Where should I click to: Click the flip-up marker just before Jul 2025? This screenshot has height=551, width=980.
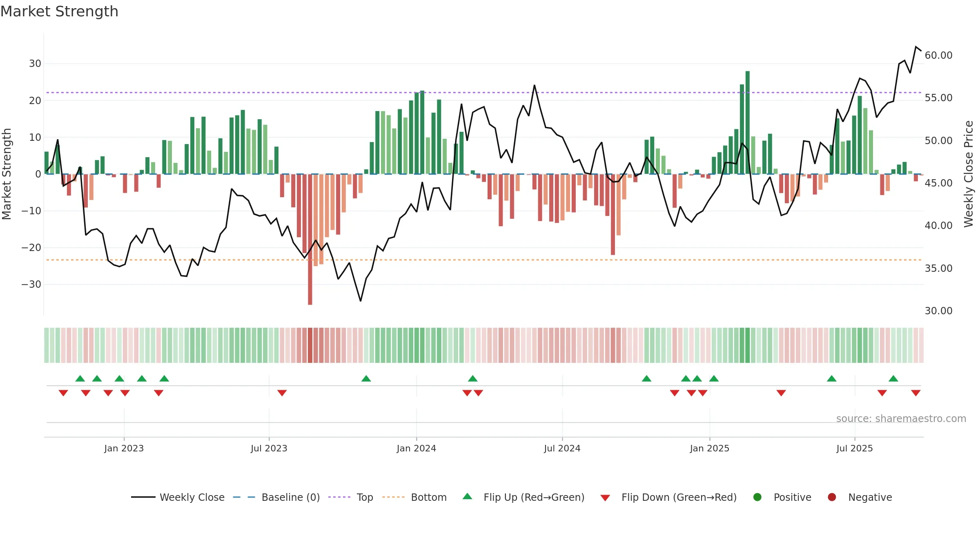point(832,378)
